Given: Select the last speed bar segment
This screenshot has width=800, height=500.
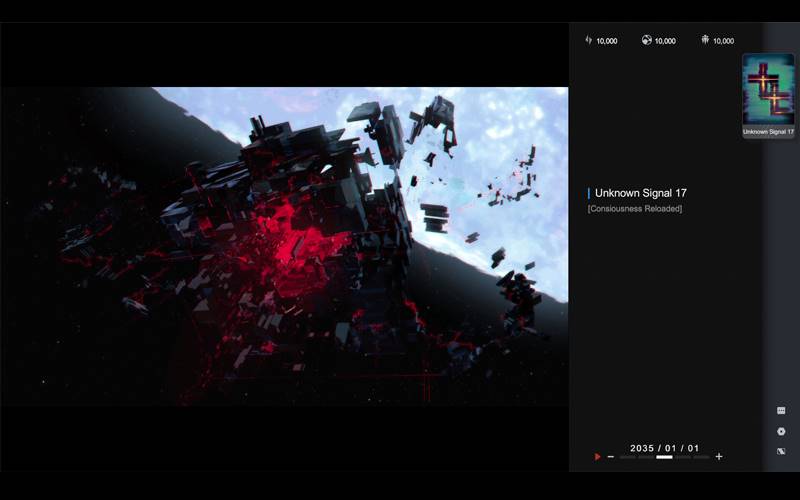Looking at the screenshot, I should pyautogui.click(x=701, y=457).
